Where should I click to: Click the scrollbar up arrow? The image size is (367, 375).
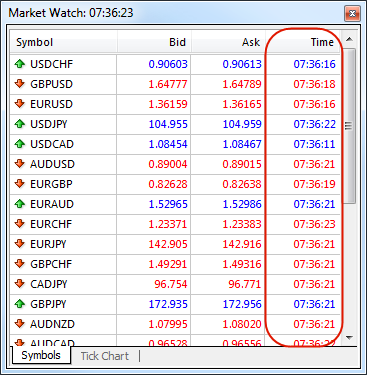[349, 40]
